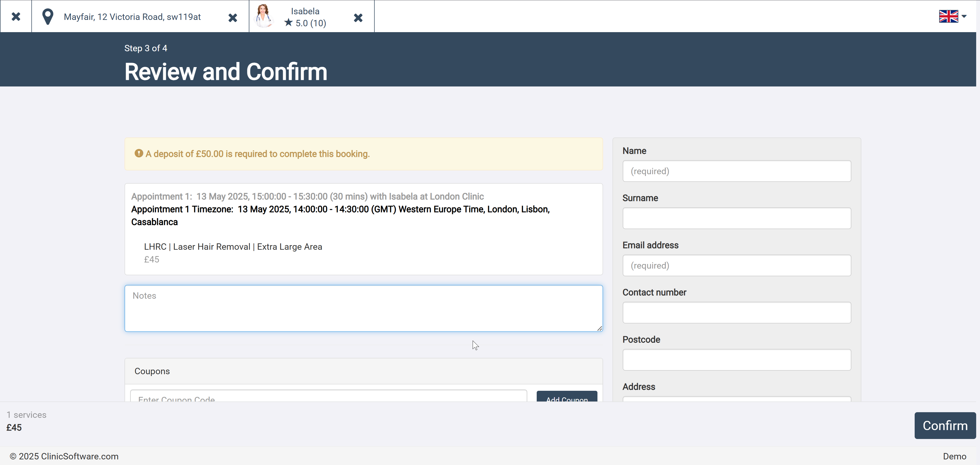Click the deposit warning exclamation icon
Viewport: 980px width, 465px height.
(x=139, y=153)
